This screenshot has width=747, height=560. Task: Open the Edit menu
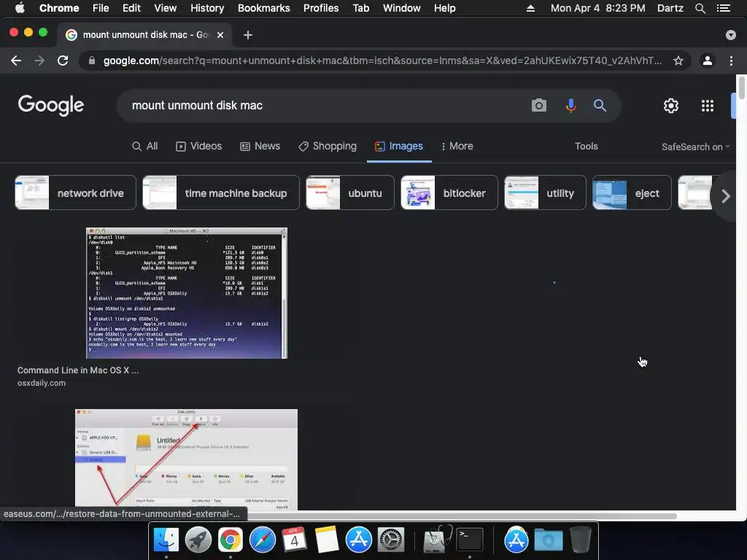[x=131, y=8]
